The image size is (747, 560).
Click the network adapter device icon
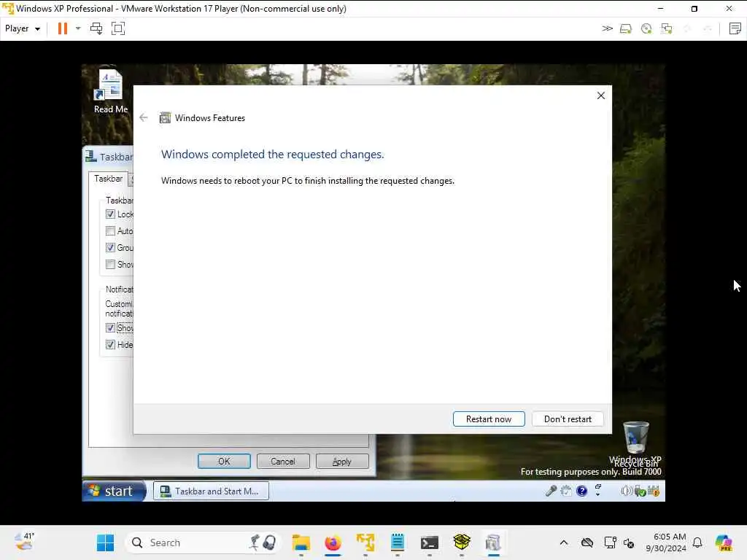click(x=667, y=29)
